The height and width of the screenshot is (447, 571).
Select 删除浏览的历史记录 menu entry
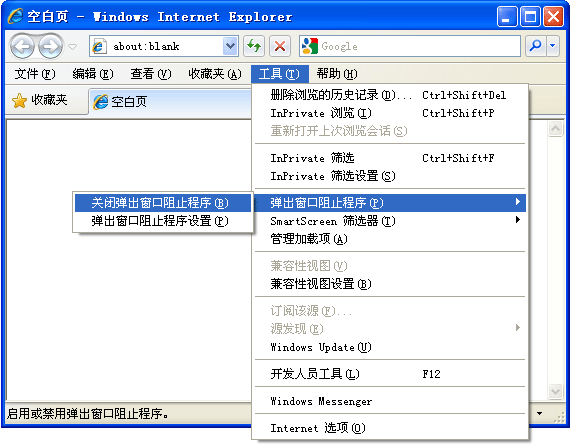click(x=390, y=95)
